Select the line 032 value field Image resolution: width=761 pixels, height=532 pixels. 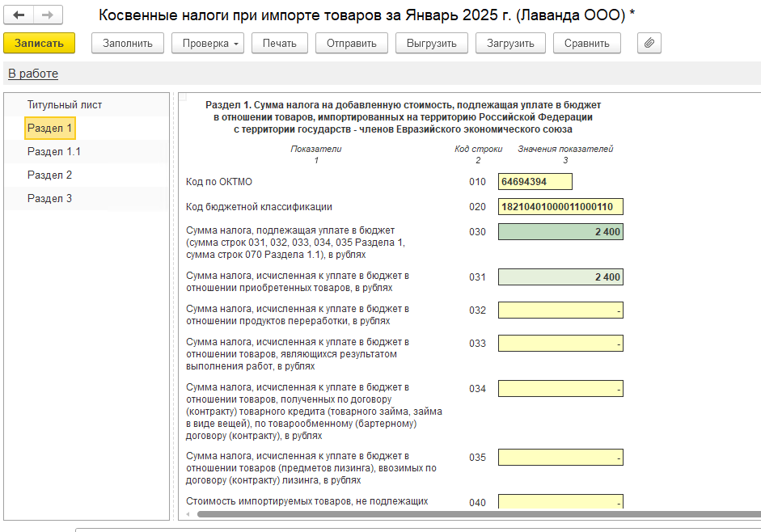pos(560,310)
